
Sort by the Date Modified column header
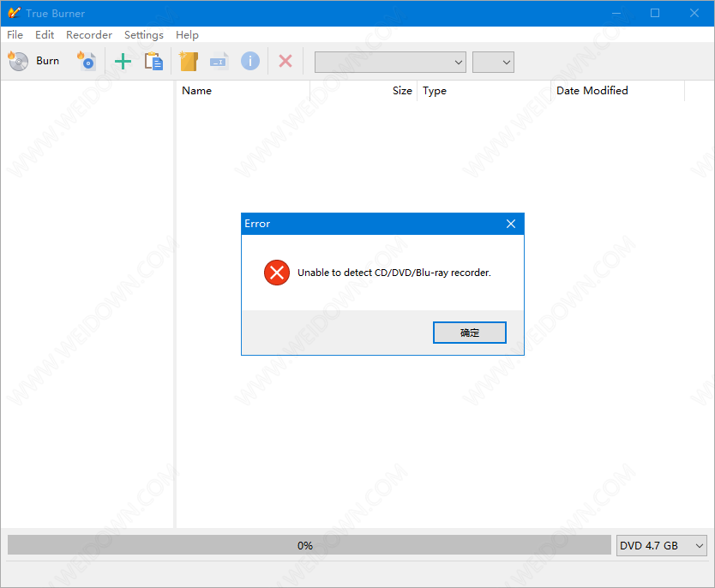pos(616,91)
